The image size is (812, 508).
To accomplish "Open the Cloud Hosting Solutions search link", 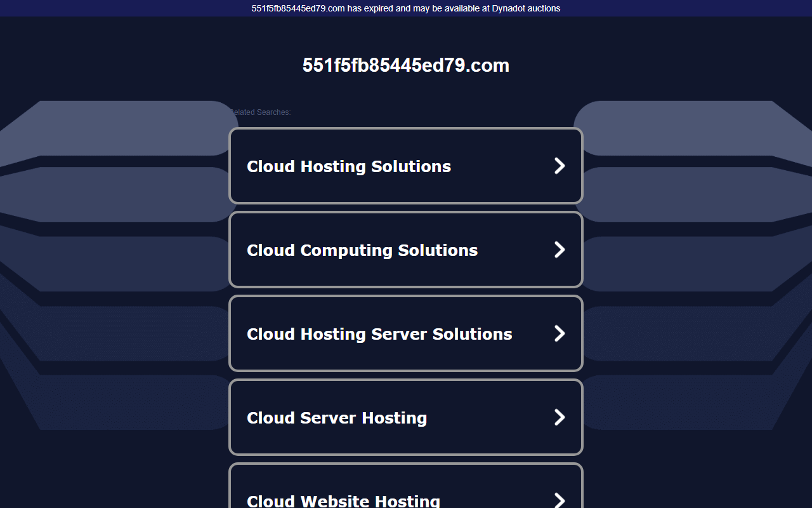I will [x=406, y=166].
